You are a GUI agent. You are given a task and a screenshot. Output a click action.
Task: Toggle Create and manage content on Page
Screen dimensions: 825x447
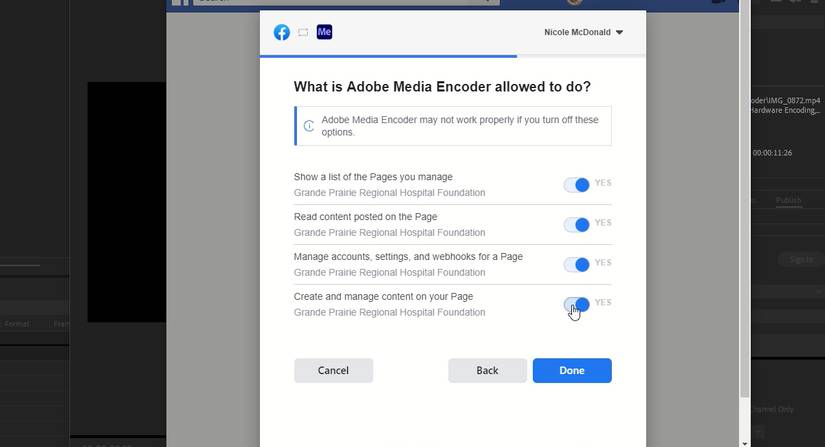(x=576, y=304)
